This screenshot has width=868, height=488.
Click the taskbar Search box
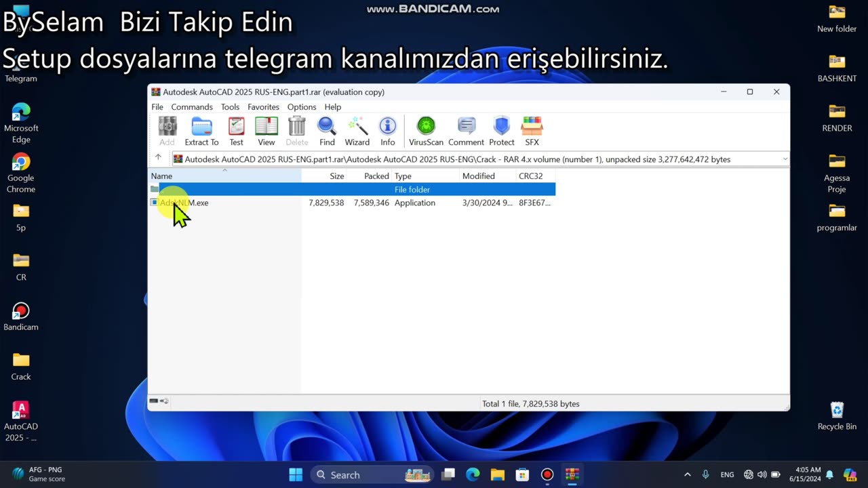[x=373, y=474]
